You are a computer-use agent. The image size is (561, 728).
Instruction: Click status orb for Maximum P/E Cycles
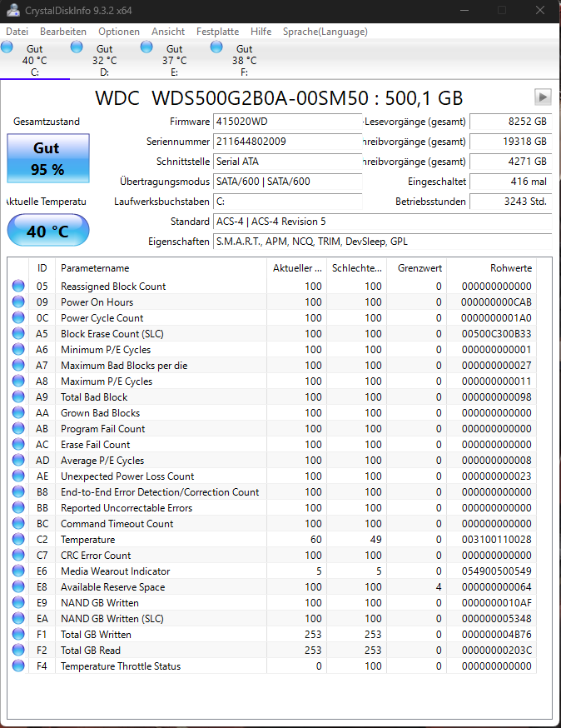(x=18, y=381)
